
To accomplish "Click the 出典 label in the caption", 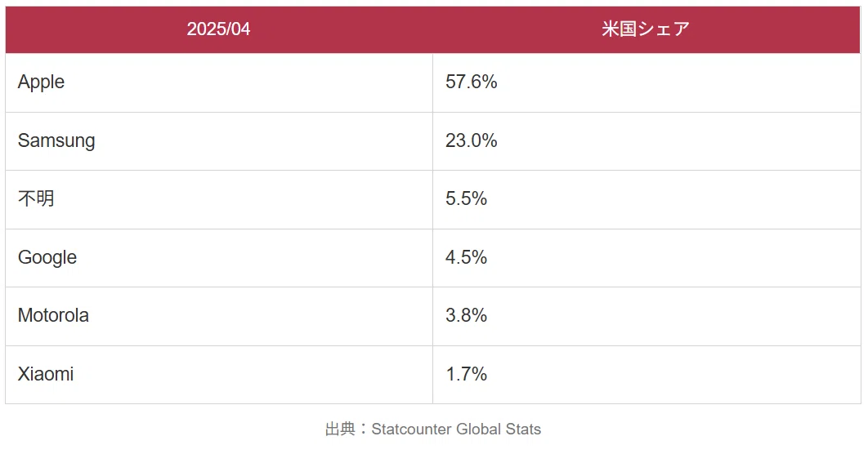I will (x=340, y=430).
